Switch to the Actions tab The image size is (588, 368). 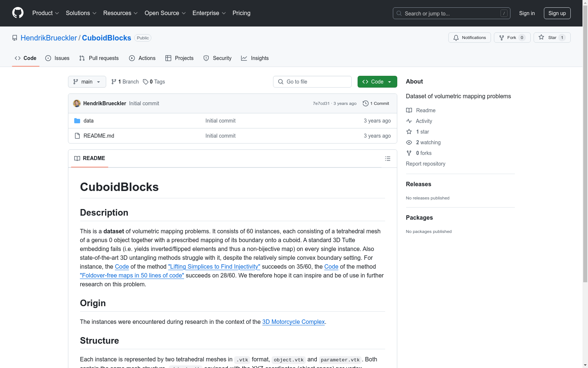pyautogui.click(x=142, y=58)
